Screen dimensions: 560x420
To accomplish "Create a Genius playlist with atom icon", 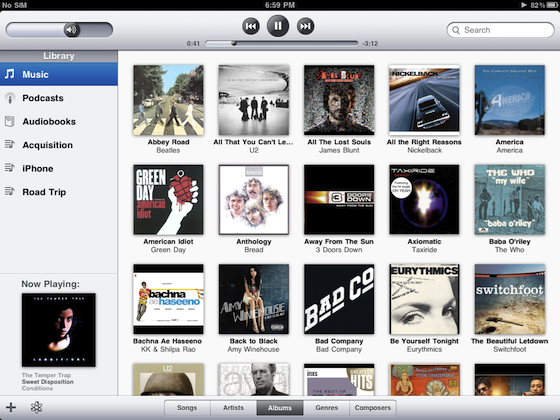I will [36, 408].
